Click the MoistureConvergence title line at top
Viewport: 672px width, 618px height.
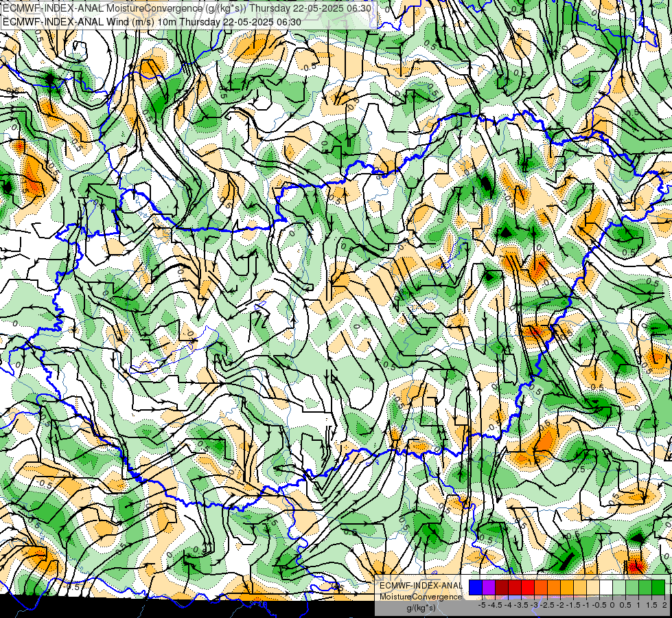[x=187, y=8]
